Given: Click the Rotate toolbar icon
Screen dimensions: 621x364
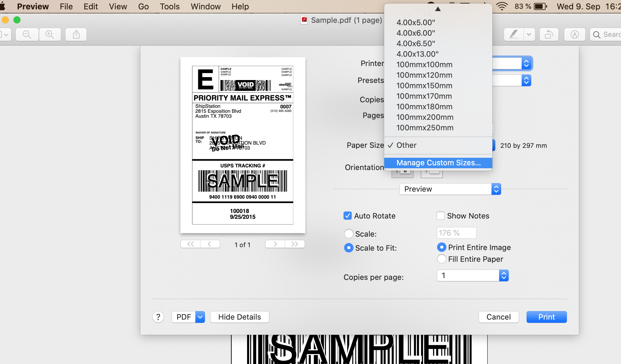Looking at the screenshot, I should pyautogui.click(x=549, y=34).
